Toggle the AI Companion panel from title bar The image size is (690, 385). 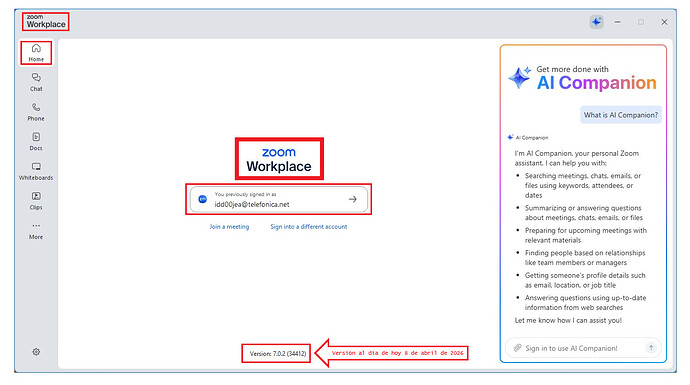(x=596, y=22)
